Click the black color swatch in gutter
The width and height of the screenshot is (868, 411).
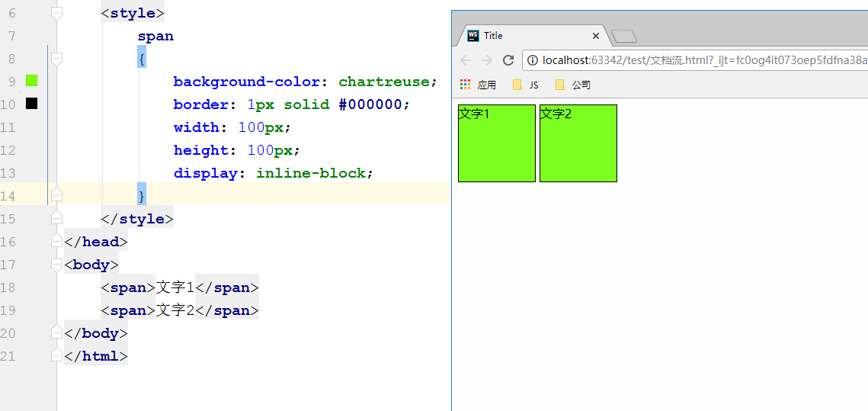tap(31, 104)
